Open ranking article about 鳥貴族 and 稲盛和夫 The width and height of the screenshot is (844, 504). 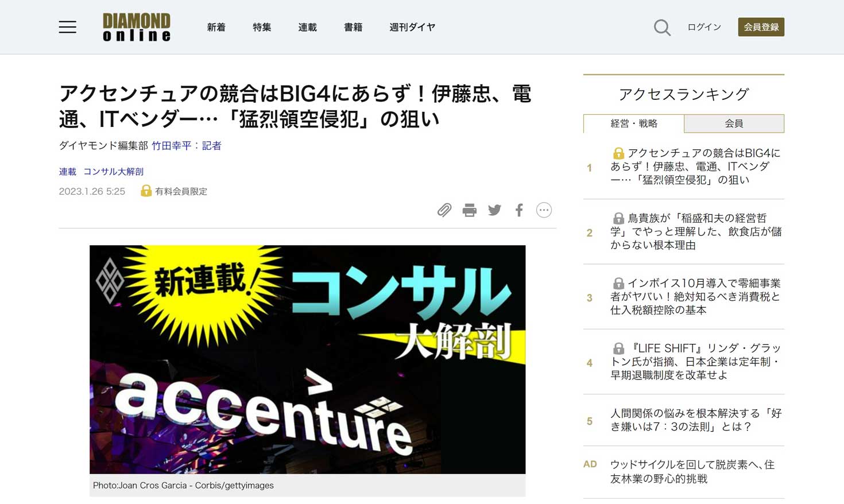click(x=696, y=231)
